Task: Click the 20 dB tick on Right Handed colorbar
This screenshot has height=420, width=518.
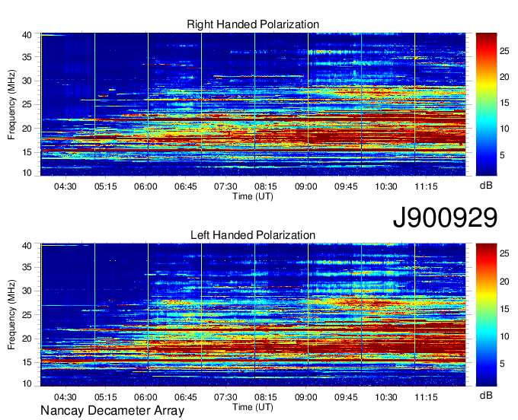Action: tap(504, 77)
